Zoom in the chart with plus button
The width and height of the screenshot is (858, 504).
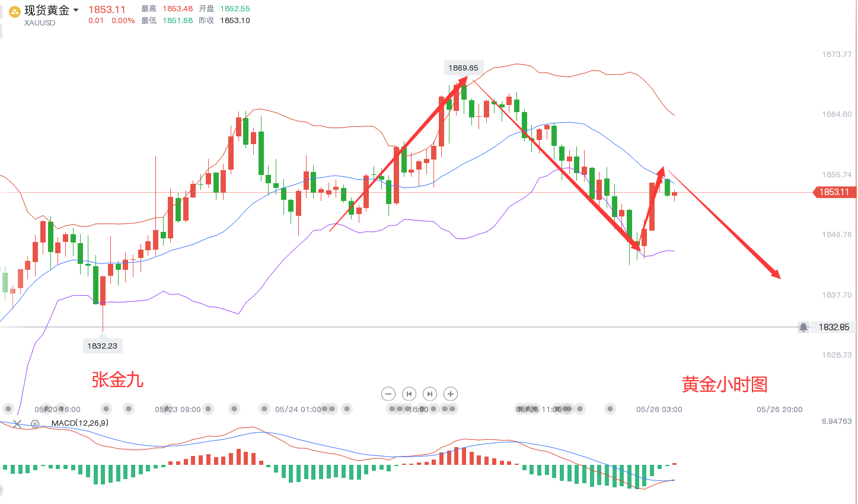(x=451, y=394)
